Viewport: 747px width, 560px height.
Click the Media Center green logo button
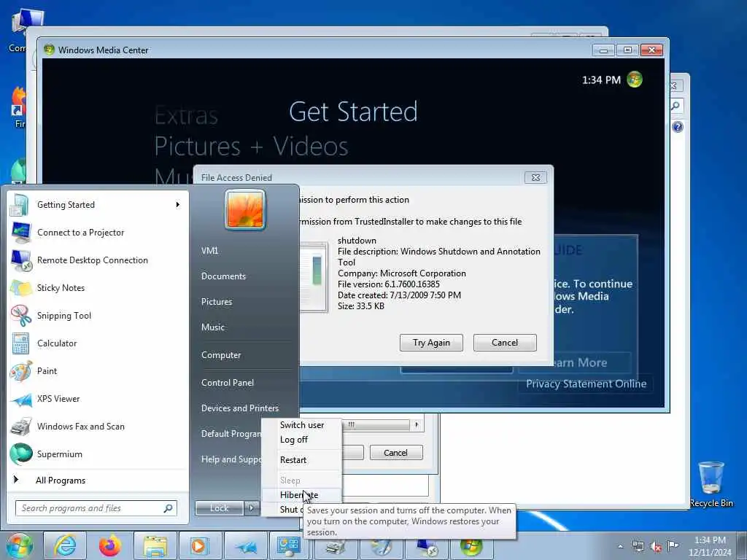point(635,79)
